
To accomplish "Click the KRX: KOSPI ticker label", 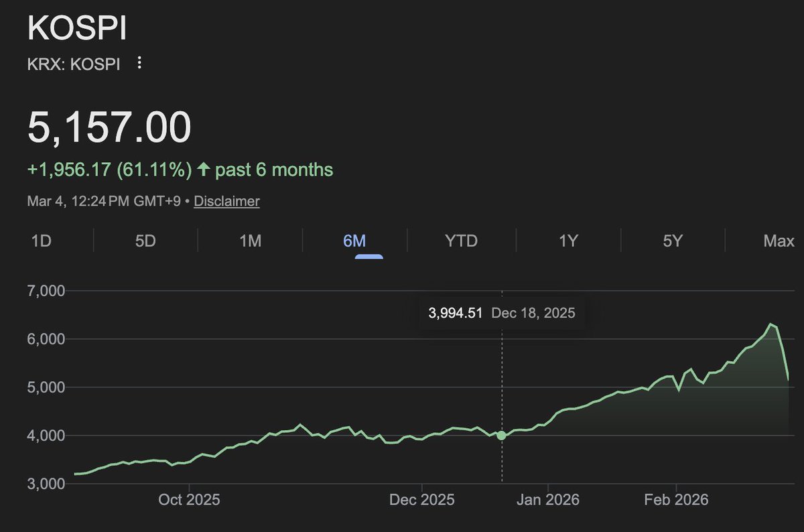I will pos(74,64).
